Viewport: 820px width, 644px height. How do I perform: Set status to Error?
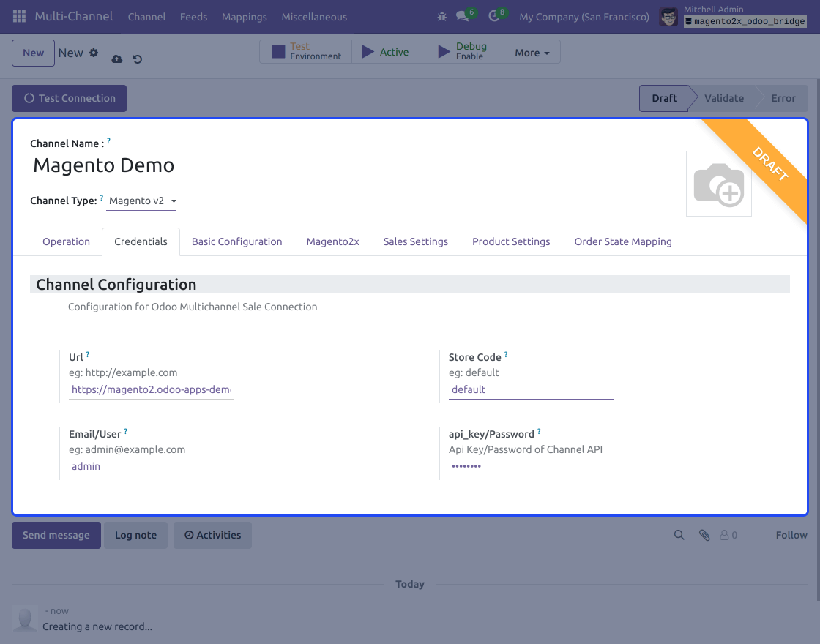tap(783, 98)
